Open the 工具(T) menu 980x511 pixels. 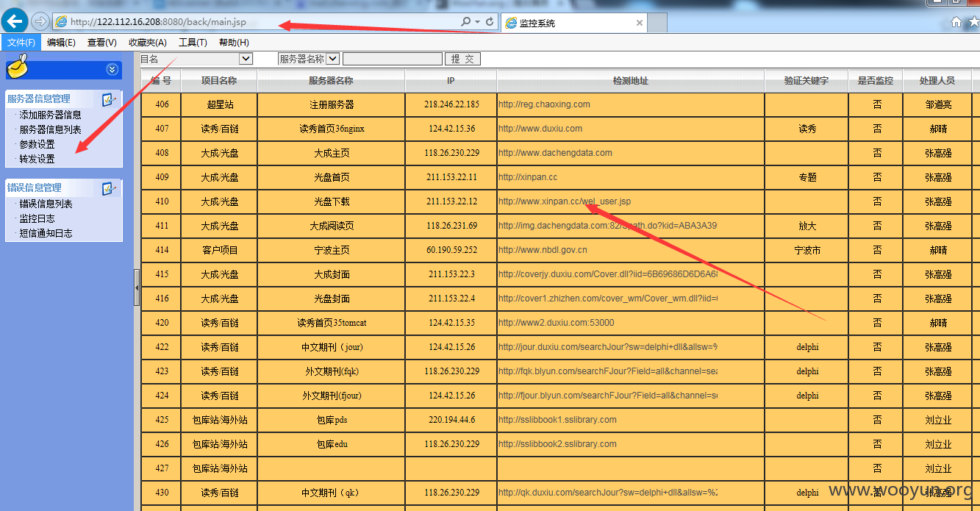[193, 43]
